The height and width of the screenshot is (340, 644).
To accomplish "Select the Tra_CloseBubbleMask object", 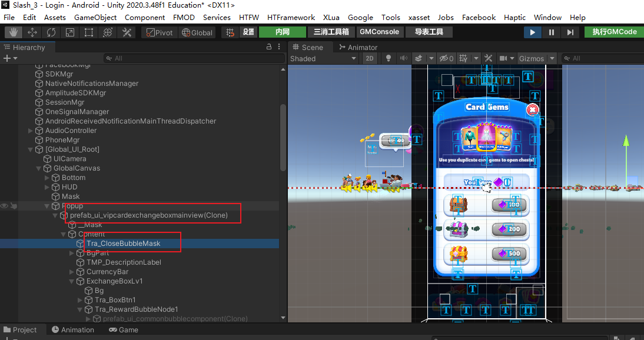I will pyautogui.click(x=123, y=244).
